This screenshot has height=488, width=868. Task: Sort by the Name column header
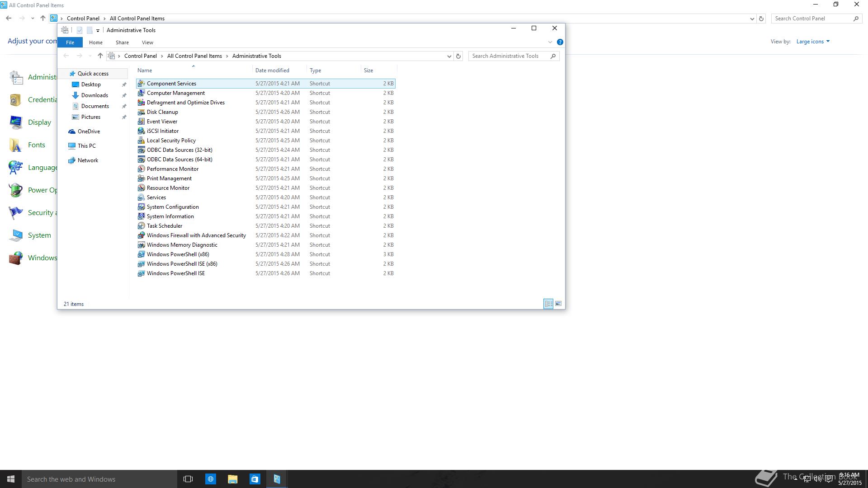pyautogui.click(x=194, y=70)
